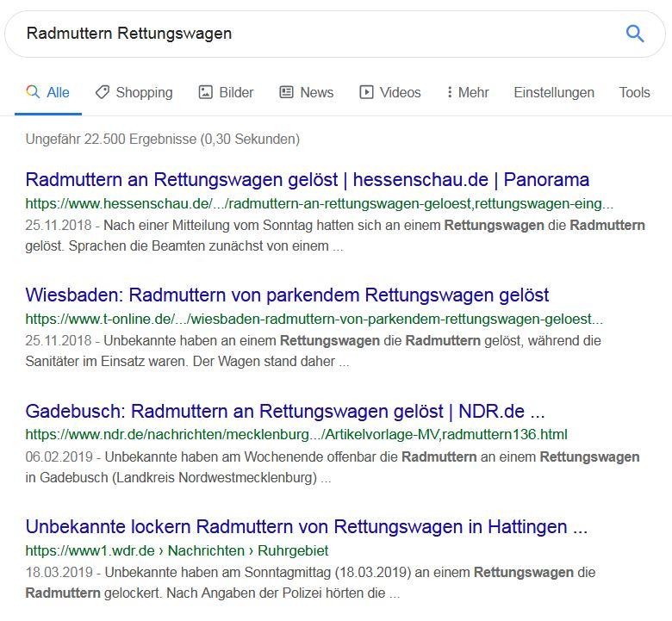Click snippet line Sanitäter im Einsatz waren
The height and width of the screenshot is (621, 672).
(x=187, y=361)
